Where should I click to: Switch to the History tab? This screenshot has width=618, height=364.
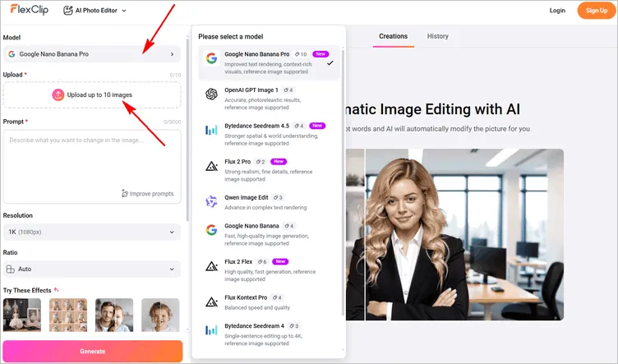[437, 36]
